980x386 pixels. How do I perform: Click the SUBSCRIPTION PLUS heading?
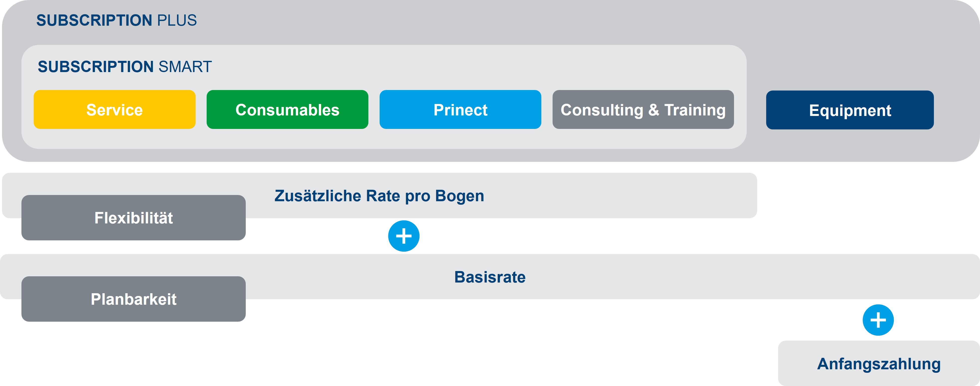click(116, 20)
